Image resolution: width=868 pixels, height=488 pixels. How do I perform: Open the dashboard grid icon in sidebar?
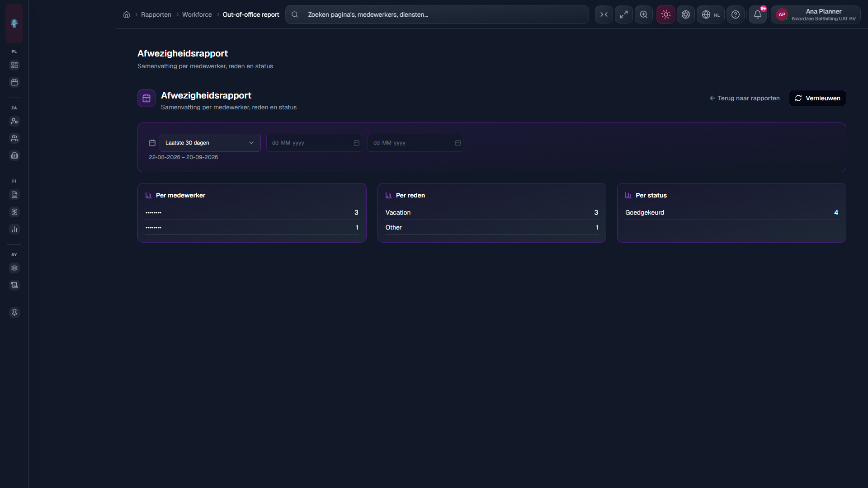point(14,65)
